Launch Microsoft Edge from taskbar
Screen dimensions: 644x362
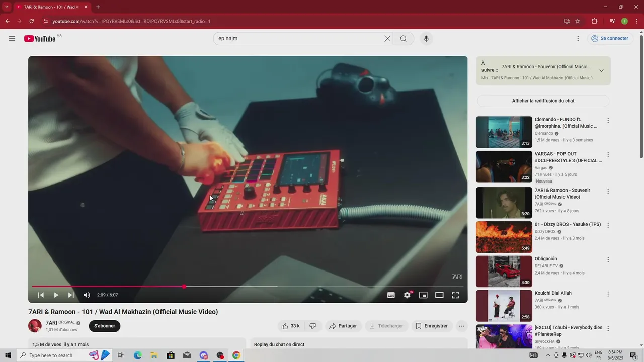pyautogui.click(x=137, y=355)
